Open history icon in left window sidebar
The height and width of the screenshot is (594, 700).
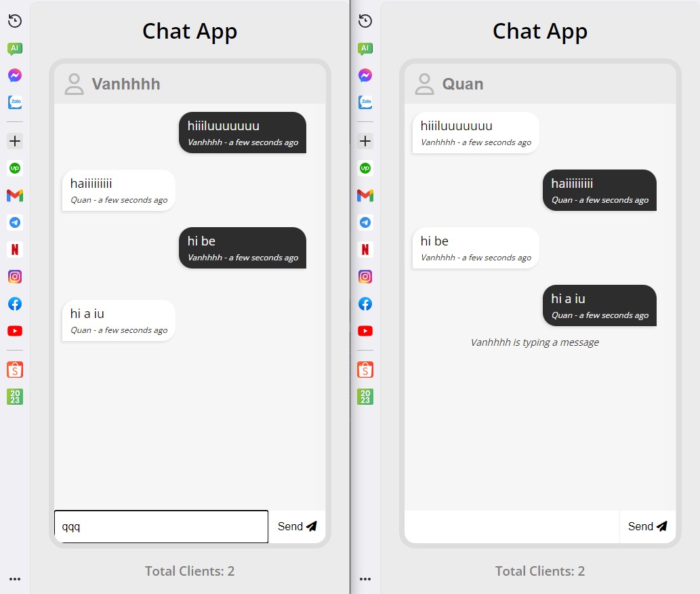(15, 21)
